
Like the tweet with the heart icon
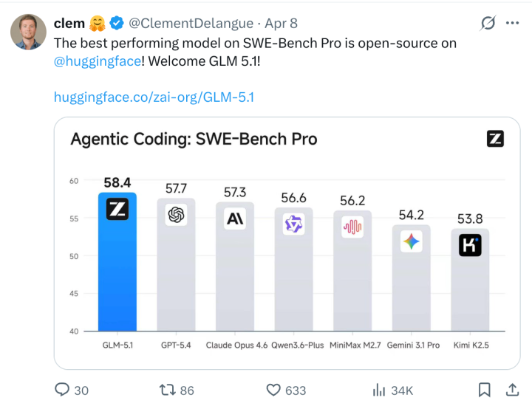[274, 389]
